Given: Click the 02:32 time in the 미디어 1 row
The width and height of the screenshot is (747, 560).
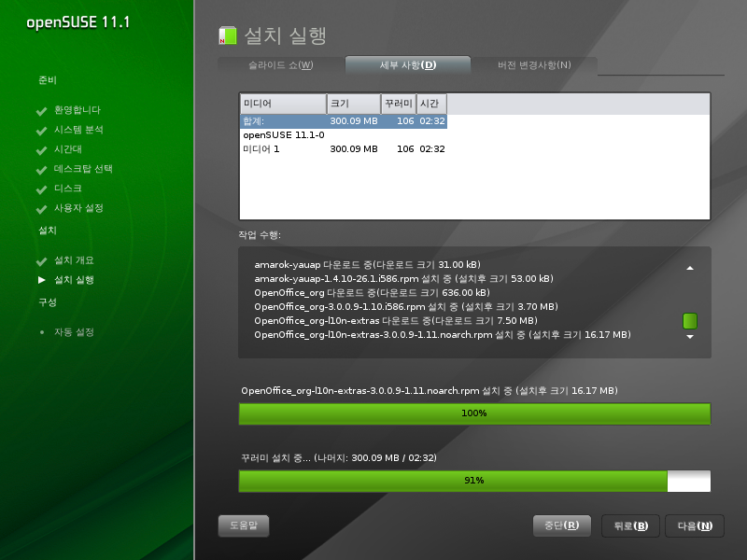Looking at the screenshot, I should [x=432, y=149].
